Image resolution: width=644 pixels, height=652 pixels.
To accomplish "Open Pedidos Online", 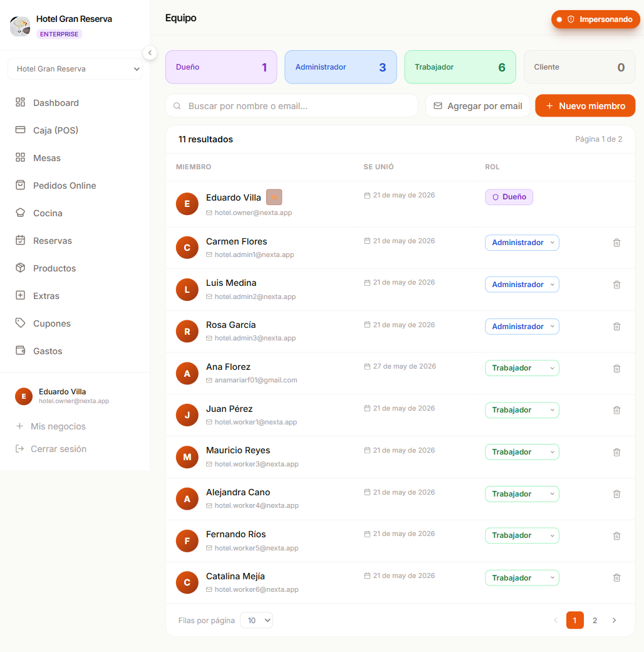I will [x=75, y=186].
